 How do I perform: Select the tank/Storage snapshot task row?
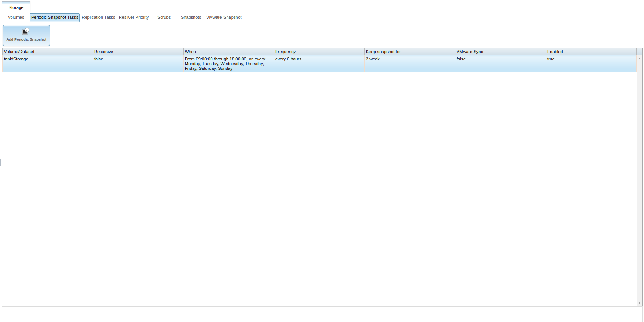319,64
